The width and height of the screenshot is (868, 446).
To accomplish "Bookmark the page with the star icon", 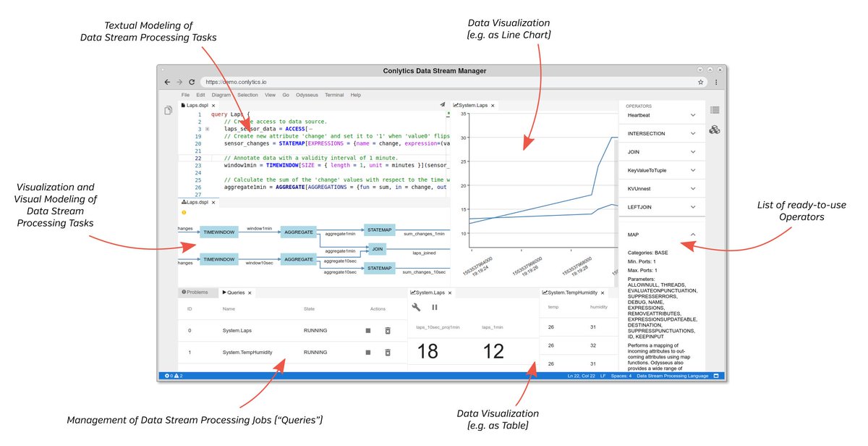I will tap(701, 83).
